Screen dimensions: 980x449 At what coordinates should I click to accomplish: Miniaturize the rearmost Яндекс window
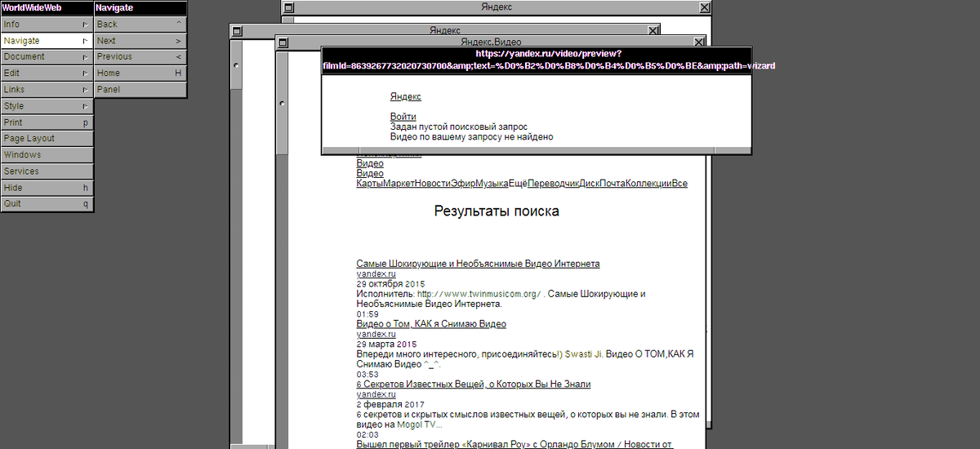coord(287,7)
